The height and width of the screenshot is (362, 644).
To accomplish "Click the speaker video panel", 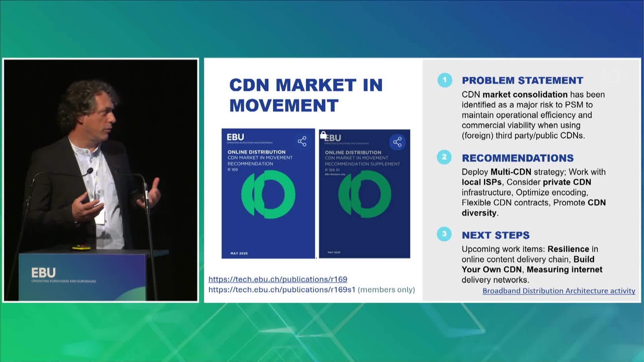I will 101,180.
